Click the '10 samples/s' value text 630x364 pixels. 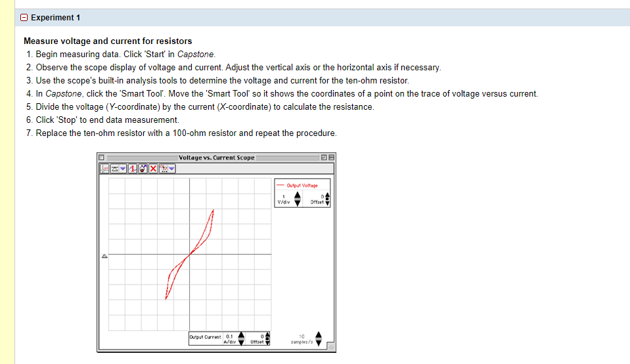302,339
